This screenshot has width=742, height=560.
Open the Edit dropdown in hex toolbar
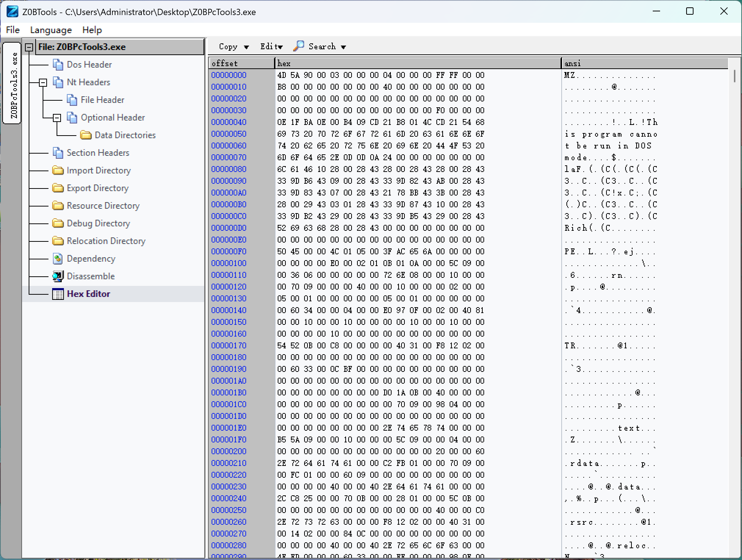click(271, 47)
